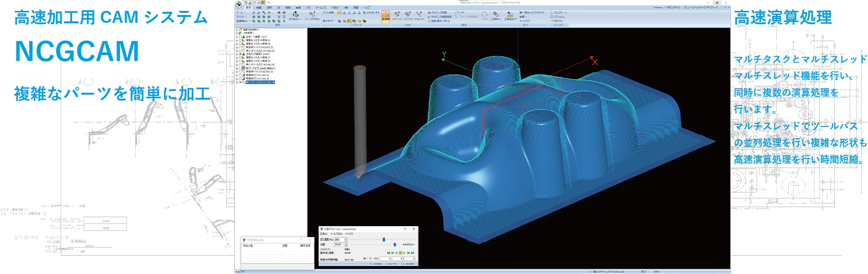Click the pause button in tool animation
Screen dimensions: 868x274
400,253
